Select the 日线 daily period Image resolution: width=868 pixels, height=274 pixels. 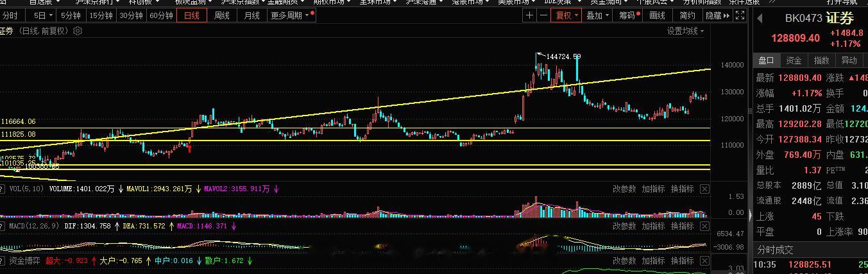192,15
